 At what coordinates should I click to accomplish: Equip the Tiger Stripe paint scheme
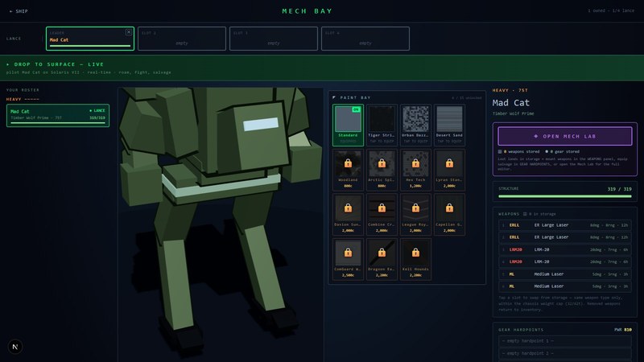(382, 125)
